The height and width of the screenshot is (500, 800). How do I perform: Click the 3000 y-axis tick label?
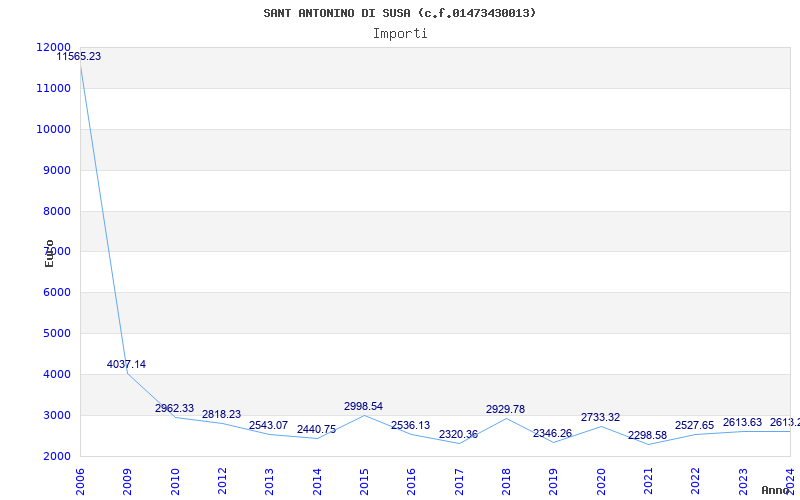(x=56, y=415)
